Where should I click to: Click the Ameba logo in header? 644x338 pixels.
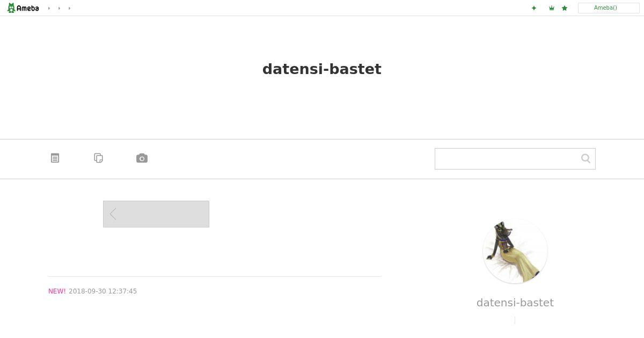click(x=23, y=8)
